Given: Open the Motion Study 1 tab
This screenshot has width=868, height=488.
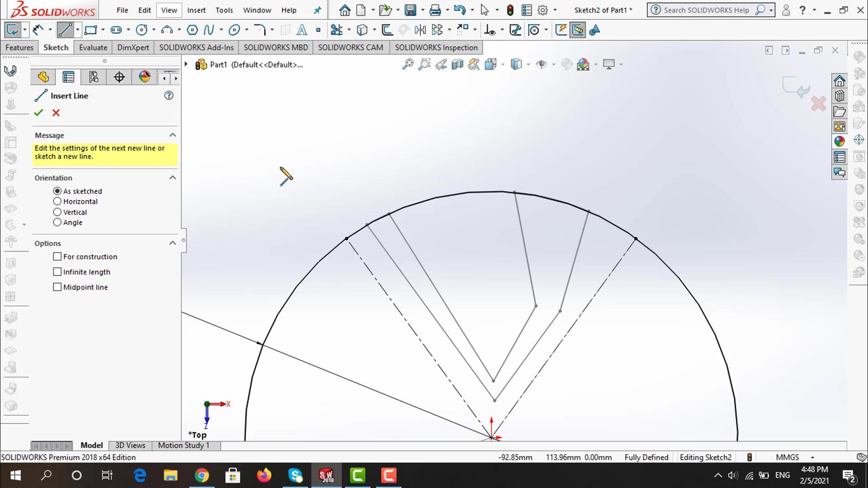Looking at the screenshot, I should pyautogui.click(x=184, y=446).
